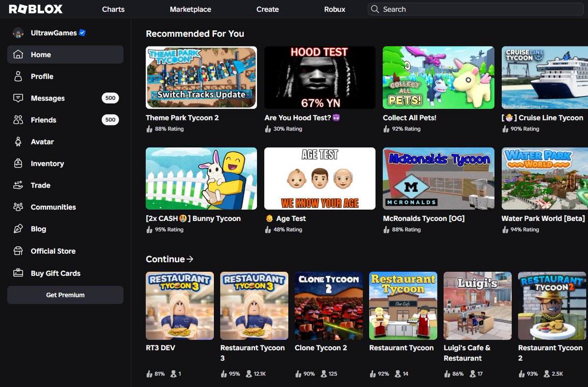Click the Home house icon in sidebar
588x387 pixels.
pyautogui.click(x=18, y=54)
